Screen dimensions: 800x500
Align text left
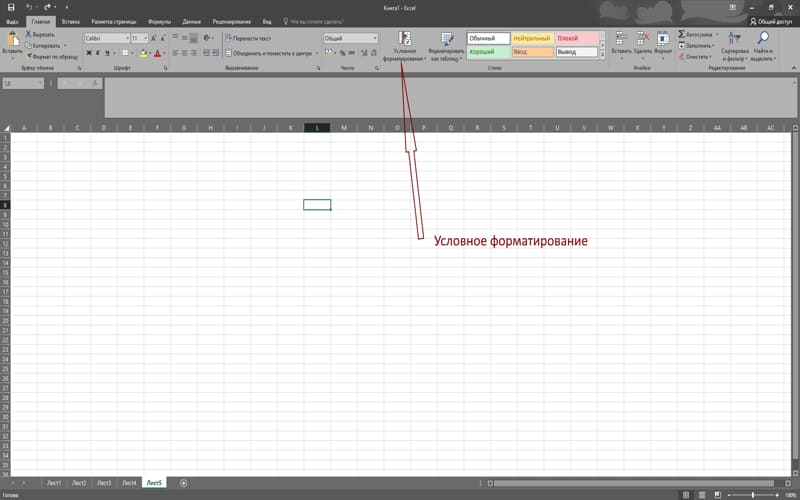coord(176,53)
